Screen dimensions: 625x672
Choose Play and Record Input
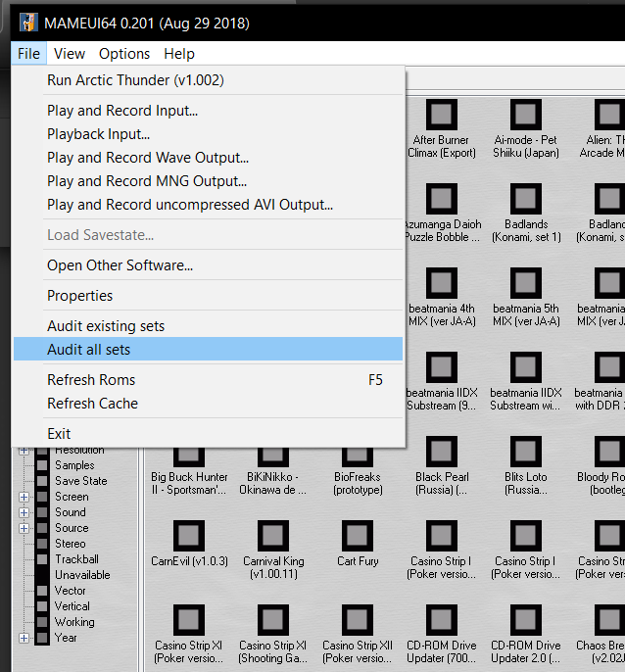209,111
